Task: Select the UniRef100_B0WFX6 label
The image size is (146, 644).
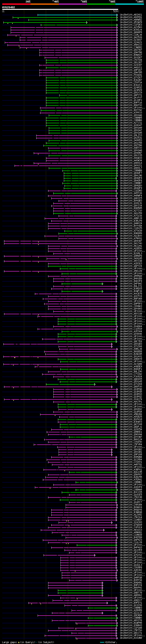Action: (131, 291)
